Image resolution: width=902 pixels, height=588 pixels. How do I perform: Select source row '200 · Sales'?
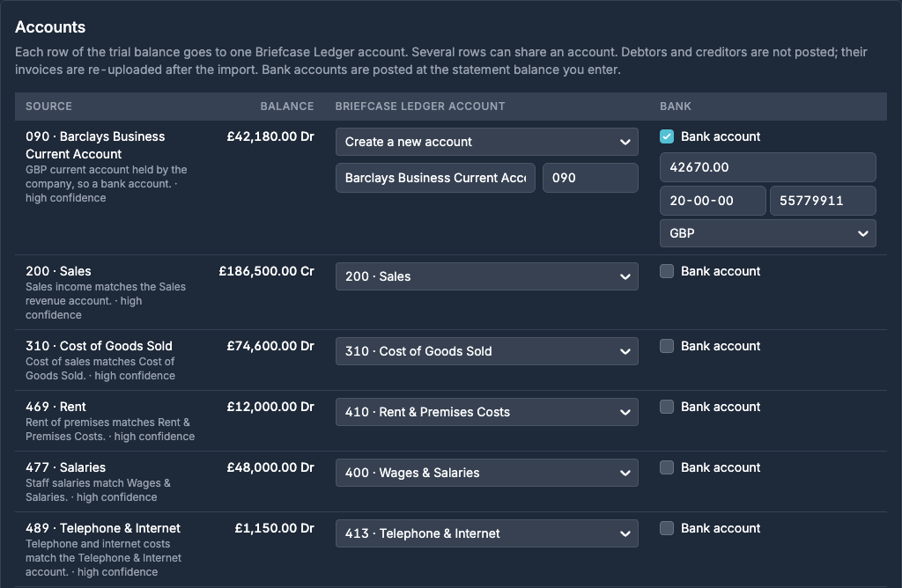[58, 271]
